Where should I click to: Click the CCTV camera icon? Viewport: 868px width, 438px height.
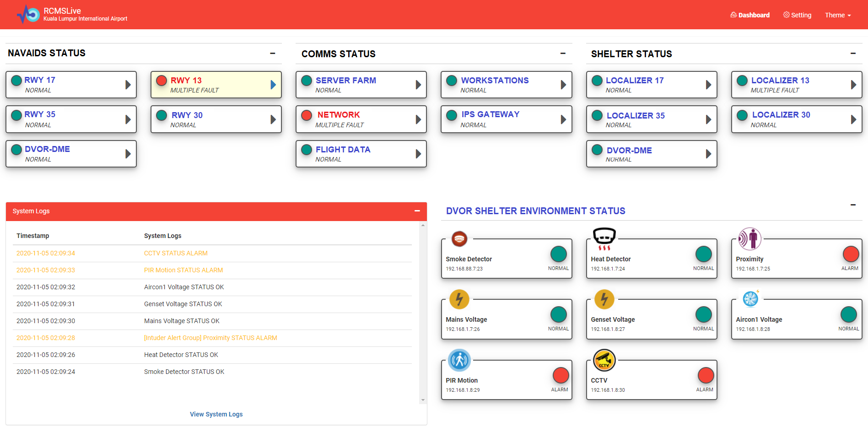point(604,360)
